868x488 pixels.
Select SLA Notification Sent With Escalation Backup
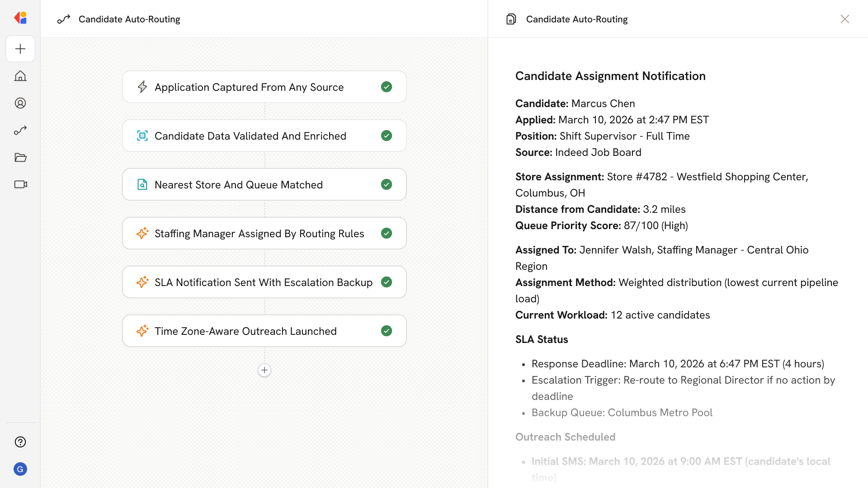tap(263, 282)
